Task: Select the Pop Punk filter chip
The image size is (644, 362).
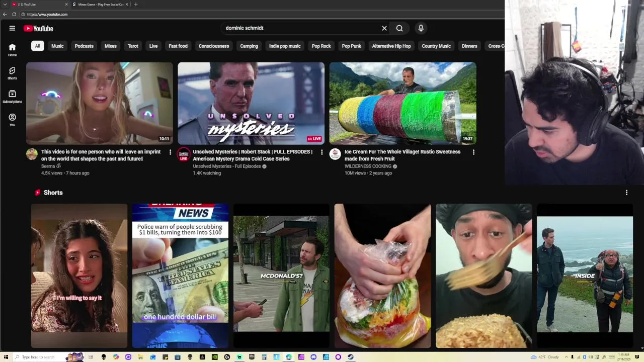Action: [x=352, y=46]
